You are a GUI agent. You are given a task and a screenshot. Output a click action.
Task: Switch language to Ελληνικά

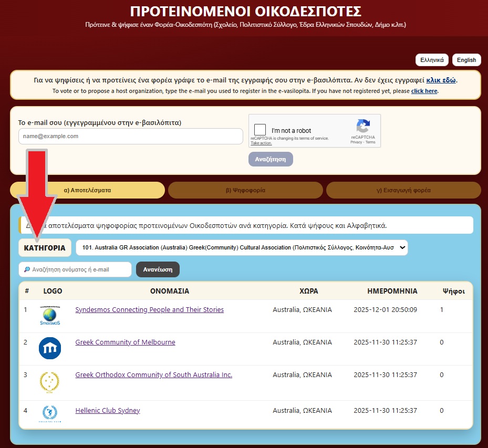[432, 60]
